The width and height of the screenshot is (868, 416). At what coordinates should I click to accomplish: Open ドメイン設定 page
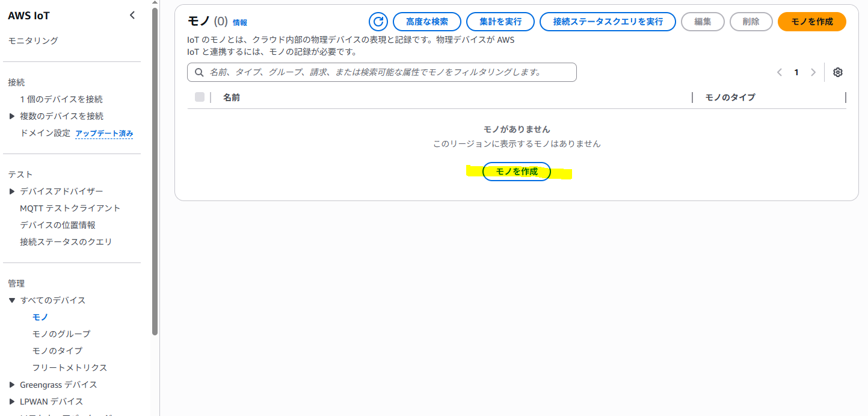pos(45,133)
